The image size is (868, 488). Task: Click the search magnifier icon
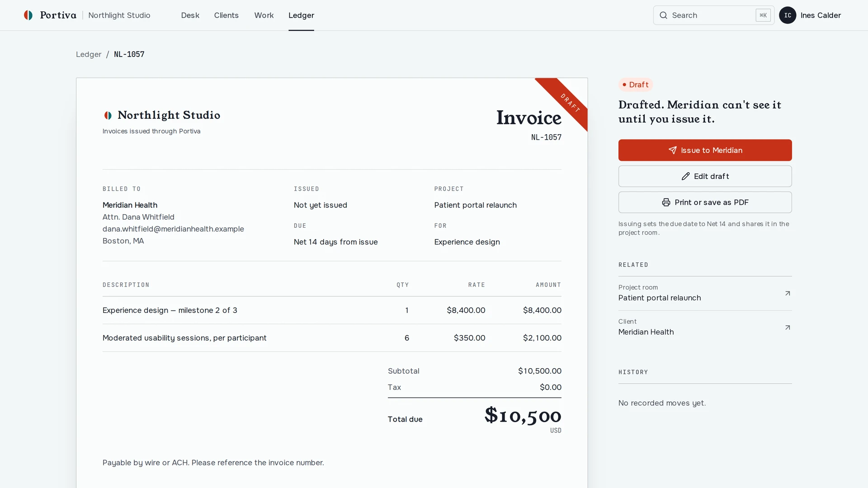point(663,15)
